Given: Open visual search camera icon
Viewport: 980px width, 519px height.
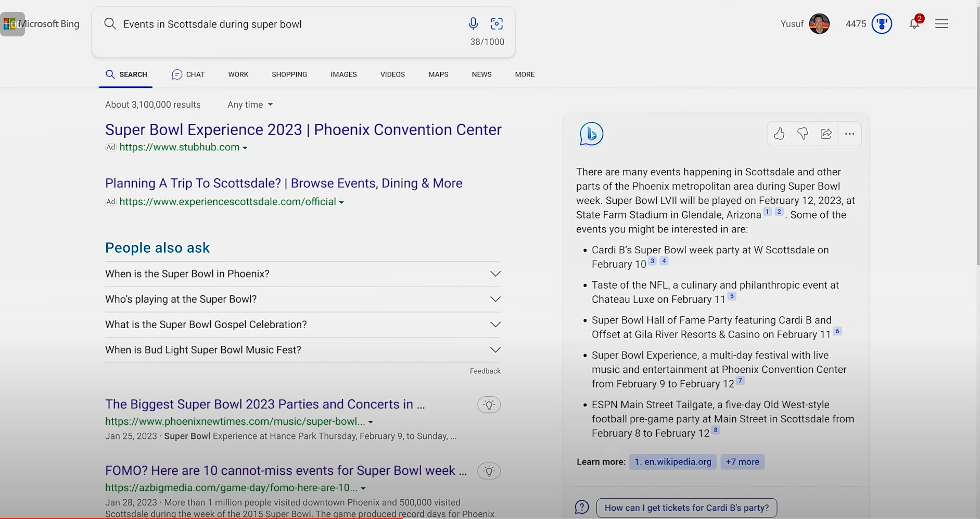Looking at the screenshot, I should [497, 23].
